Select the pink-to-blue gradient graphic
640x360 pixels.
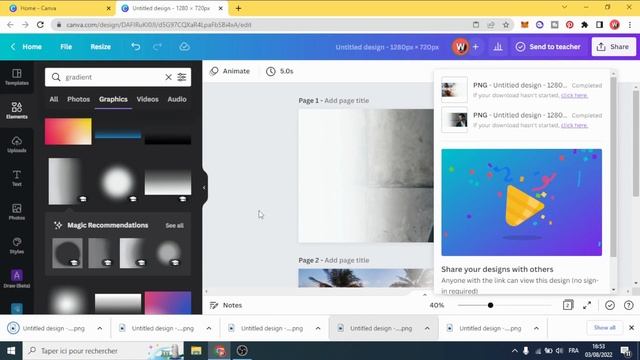click(168, 302)
